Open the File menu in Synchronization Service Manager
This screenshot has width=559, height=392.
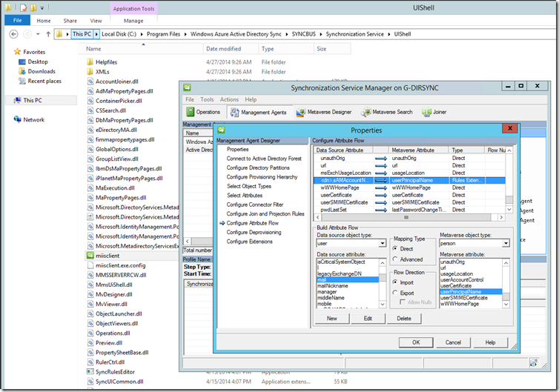(190, 99)
